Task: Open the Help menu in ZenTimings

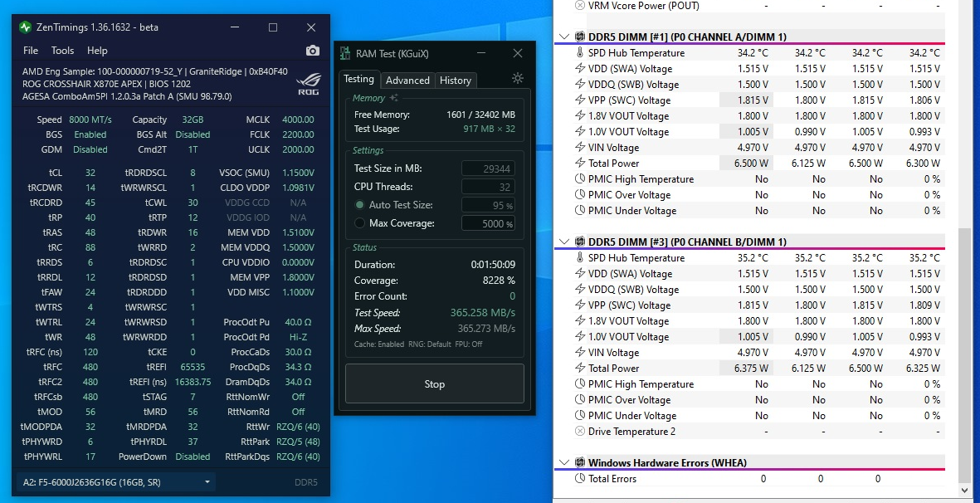Action: click(97, 51)
